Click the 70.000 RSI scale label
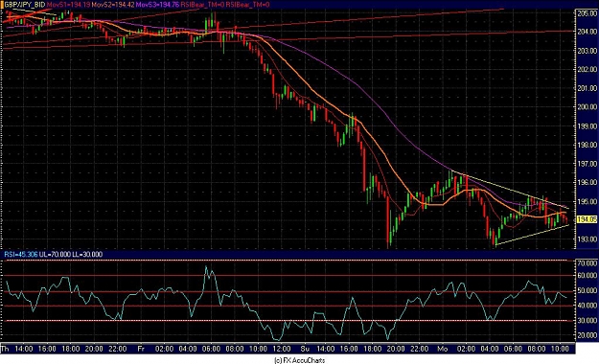This screenshot has height=364, width=599. pos(587,263)
